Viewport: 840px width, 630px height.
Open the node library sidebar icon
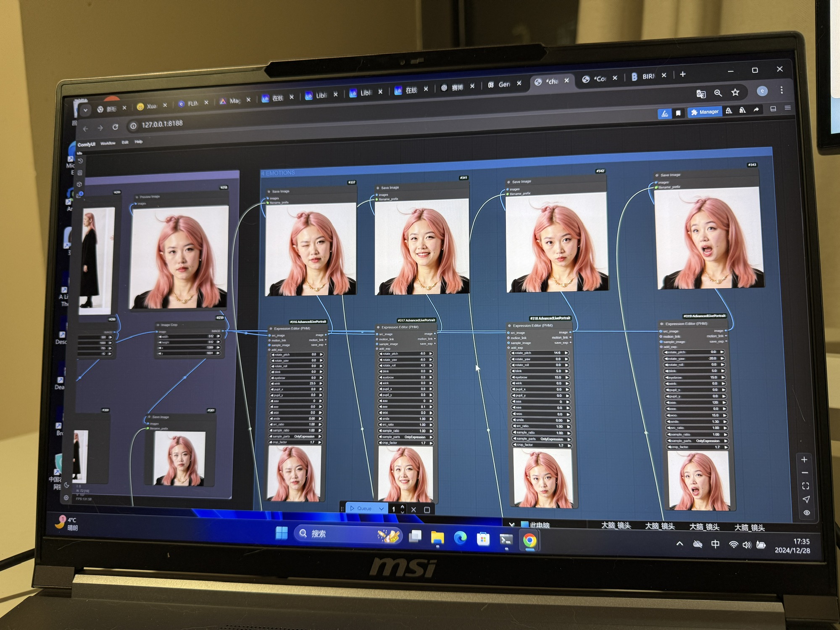[80, 173]
